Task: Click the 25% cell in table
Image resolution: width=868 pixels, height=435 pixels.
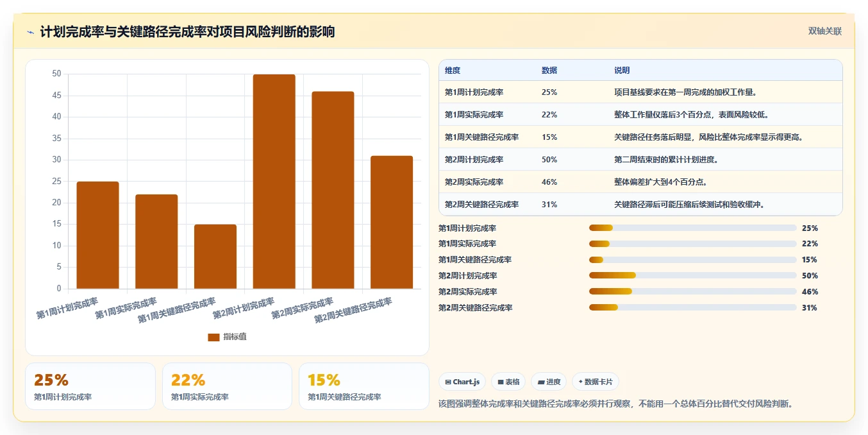Action: coord(549,92)
